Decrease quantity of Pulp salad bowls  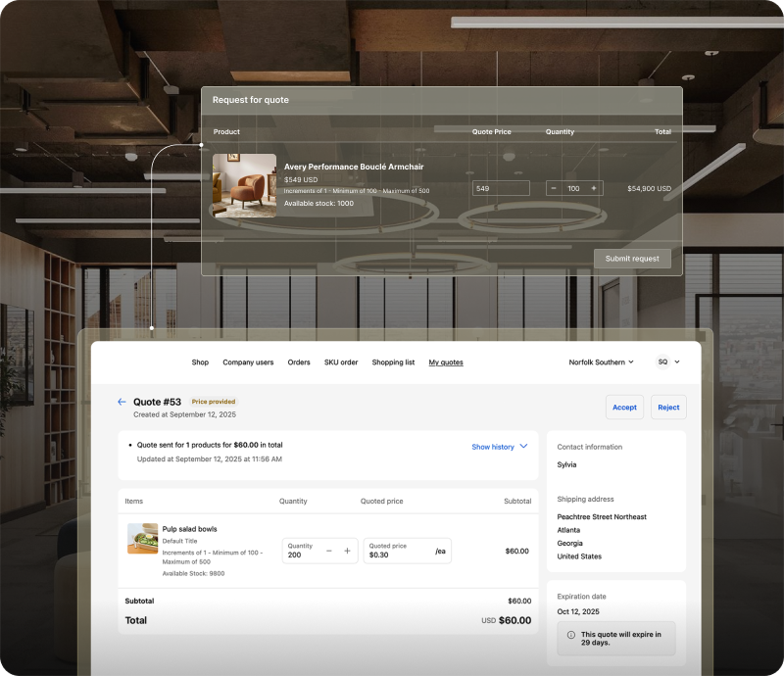click(x=328, y=551)
